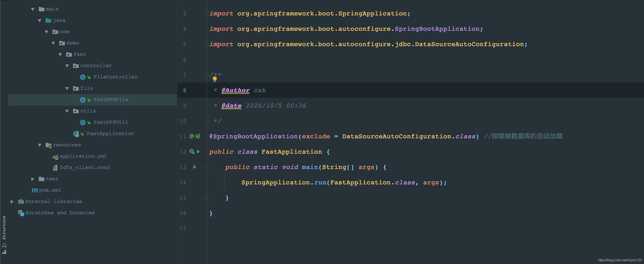Click the Spring gutter icon on line 12
644x264 pixels.
click(x=192, y=151)
